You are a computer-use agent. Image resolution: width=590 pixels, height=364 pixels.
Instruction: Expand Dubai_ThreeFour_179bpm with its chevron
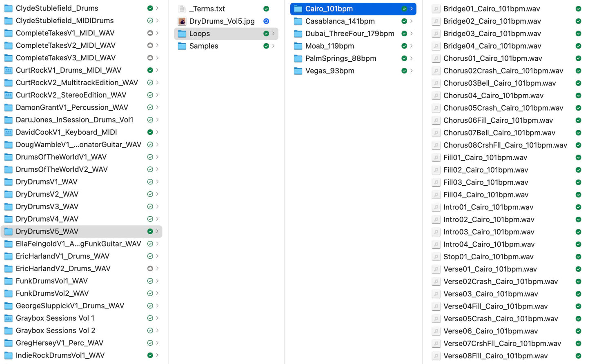(411, 33)
